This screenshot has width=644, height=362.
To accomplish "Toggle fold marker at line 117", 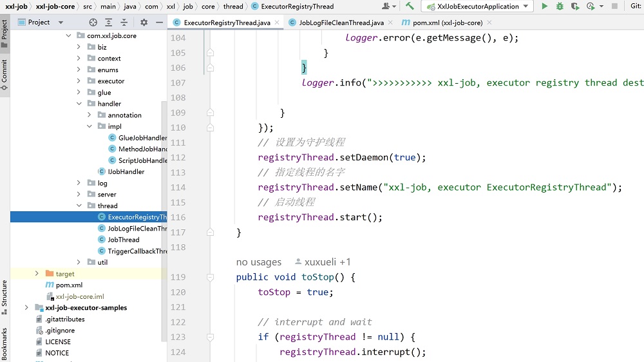I will tap(211, 233).
